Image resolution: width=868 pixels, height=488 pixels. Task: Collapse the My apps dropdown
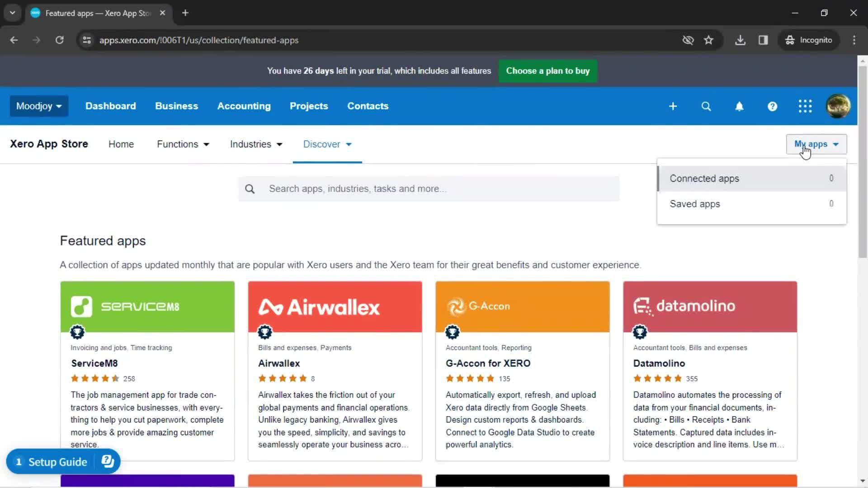pyautogui.click(x=816, y=144)
